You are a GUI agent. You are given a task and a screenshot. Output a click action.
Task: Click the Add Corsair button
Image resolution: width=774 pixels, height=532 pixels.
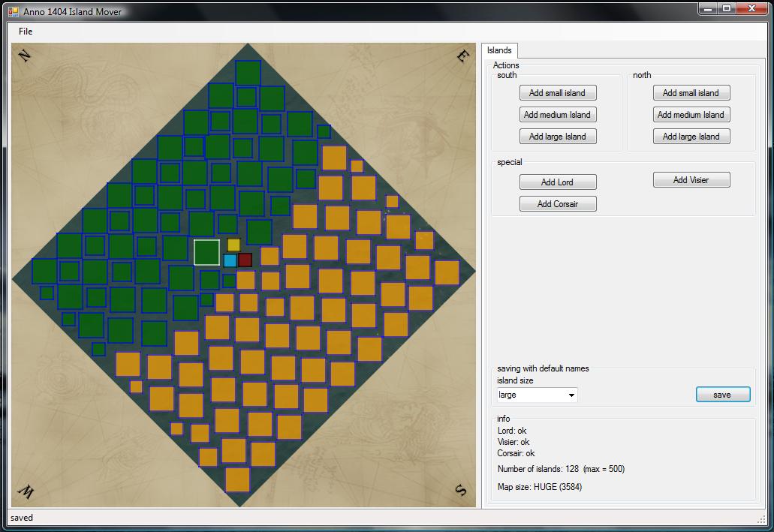(x=558, y=204)
